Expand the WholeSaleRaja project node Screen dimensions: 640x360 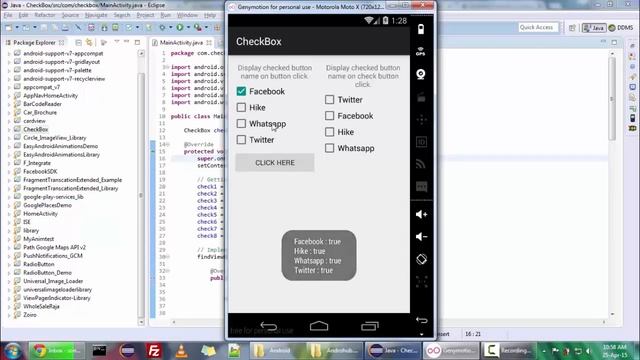(9, 307)
